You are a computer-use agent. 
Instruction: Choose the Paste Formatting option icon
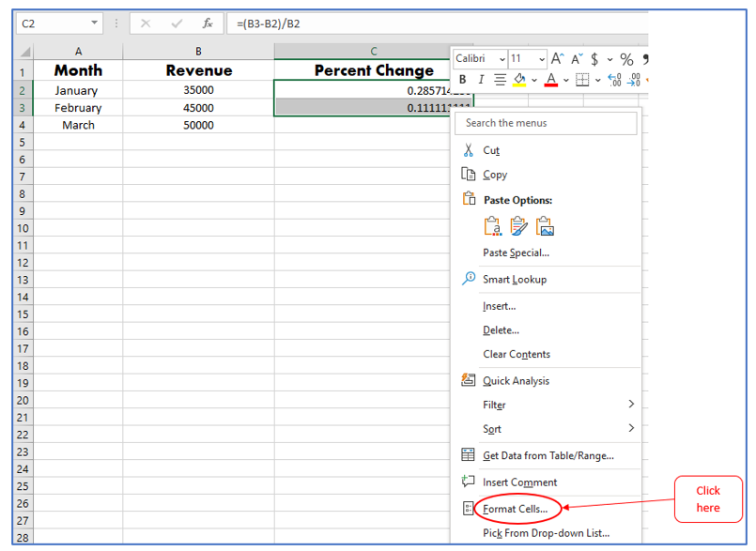pos(518,226)
